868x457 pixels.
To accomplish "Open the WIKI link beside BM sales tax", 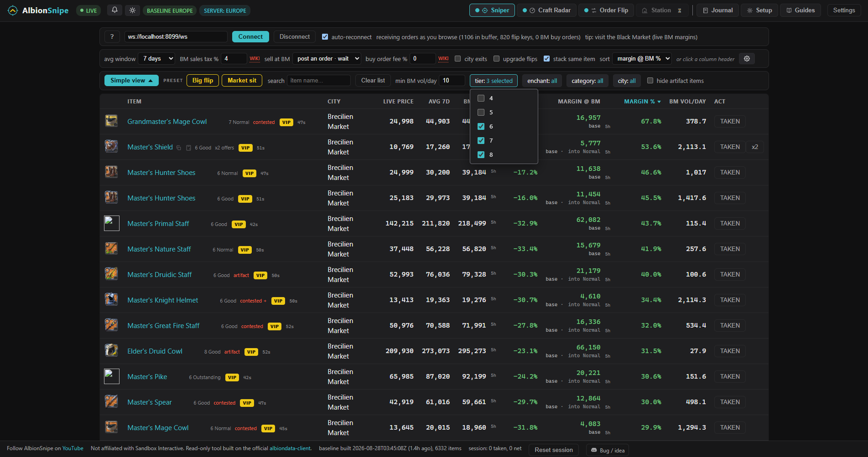I will click(255, 59).
